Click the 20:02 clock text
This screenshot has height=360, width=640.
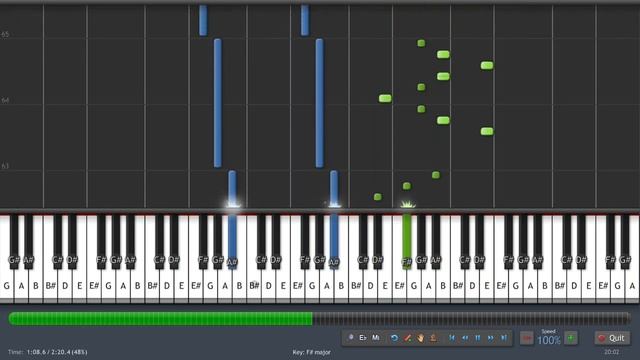(x=611, y=352)
